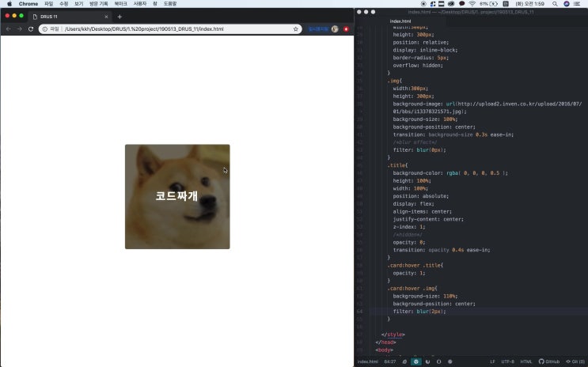
Task: Open the Chrome profile avatar
Action: [x=335, y=28]
